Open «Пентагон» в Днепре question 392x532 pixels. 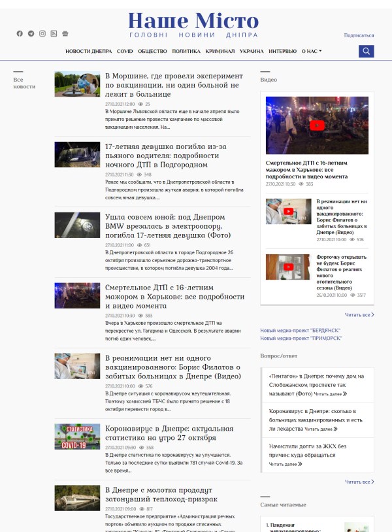coord(316,385)
